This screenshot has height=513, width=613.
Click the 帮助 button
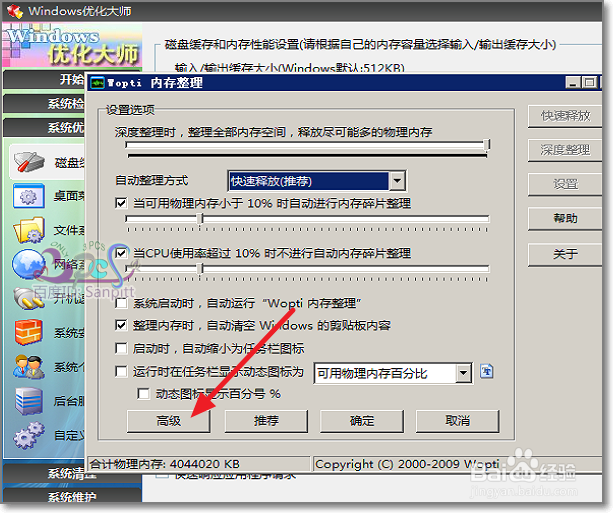pyautogui.click(x=565, y=218)
